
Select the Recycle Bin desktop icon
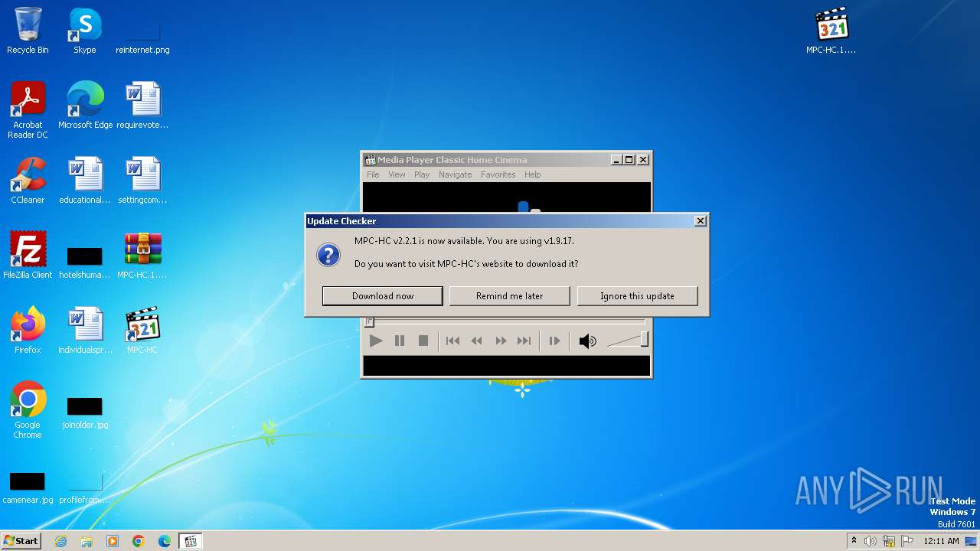click(x=28, y=31)
